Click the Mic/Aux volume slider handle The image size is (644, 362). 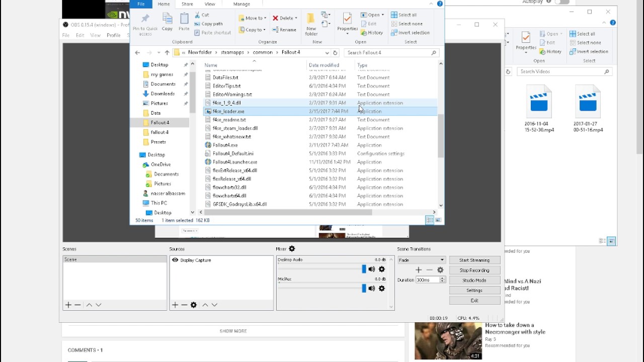click(x=364, y=288)
